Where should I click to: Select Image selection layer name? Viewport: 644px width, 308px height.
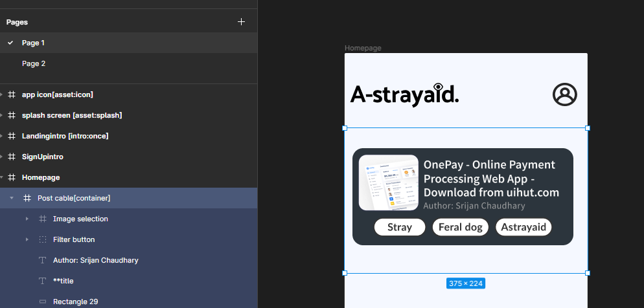coord(80,219)
